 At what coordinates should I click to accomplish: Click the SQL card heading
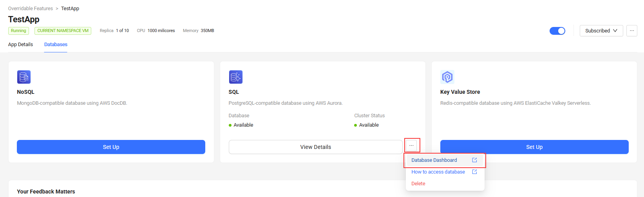tap(234, 92)
